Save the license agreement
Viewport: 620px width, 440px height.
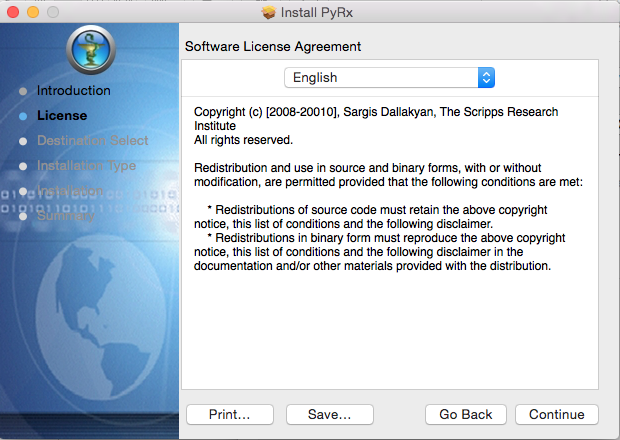(x=329, y=414)
